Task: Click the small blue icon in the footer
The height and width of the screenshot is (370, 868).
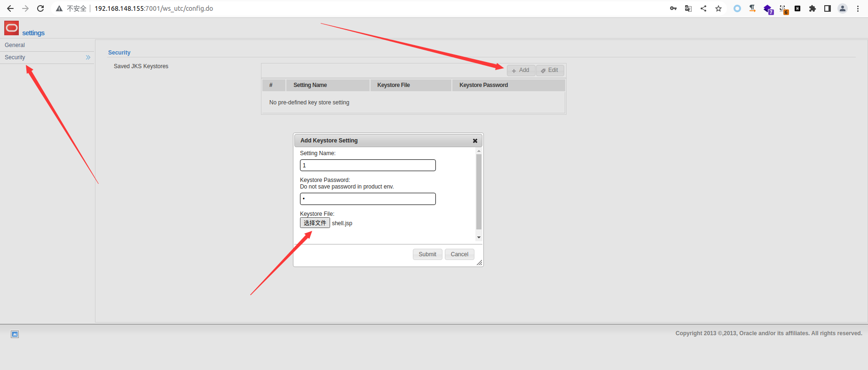Action: 15,334
